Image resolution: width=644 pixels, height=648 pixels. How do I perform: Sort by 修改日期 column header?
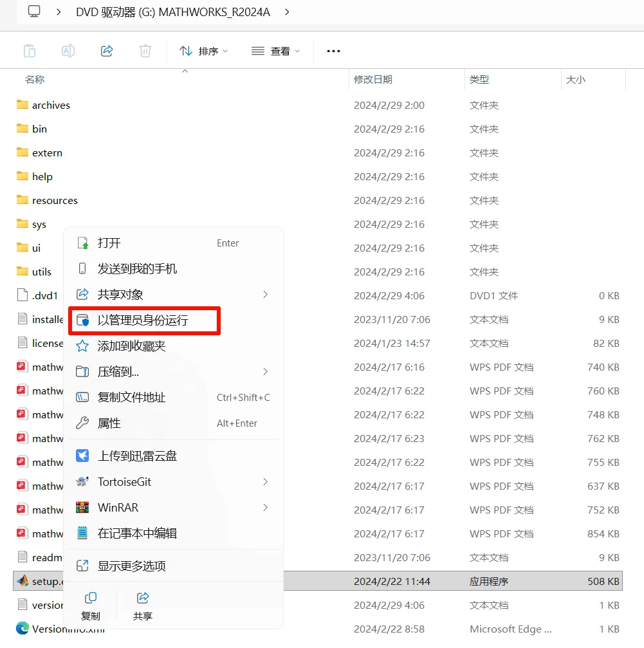click(x=373, y=79)
